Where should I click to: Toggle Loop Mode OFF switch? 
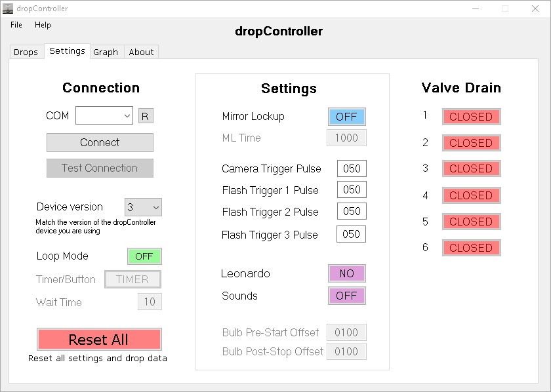pyautogui.click(x=144, y=256)
